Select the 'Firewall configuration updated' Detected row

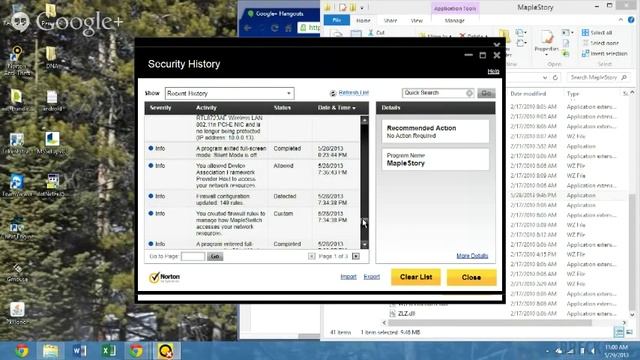[x=252, y=200]
